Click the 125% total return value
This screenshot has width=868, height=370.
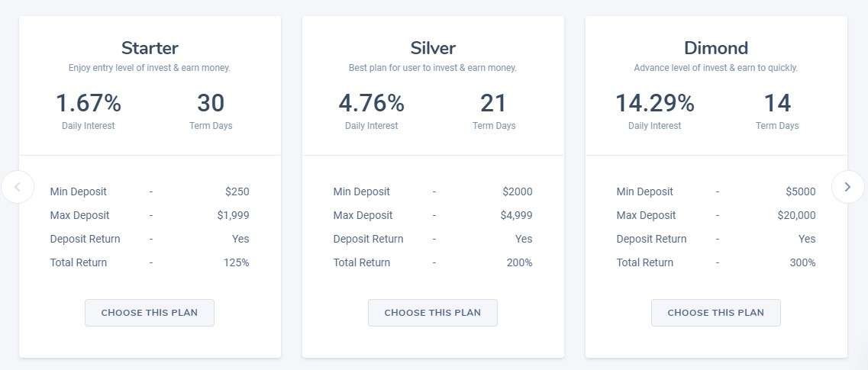236,263
